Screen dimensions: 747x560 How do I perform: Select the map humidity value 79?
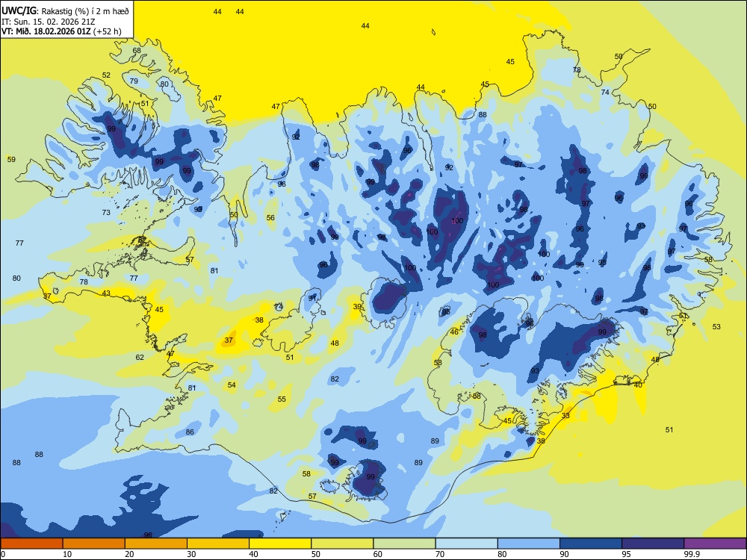134,81
